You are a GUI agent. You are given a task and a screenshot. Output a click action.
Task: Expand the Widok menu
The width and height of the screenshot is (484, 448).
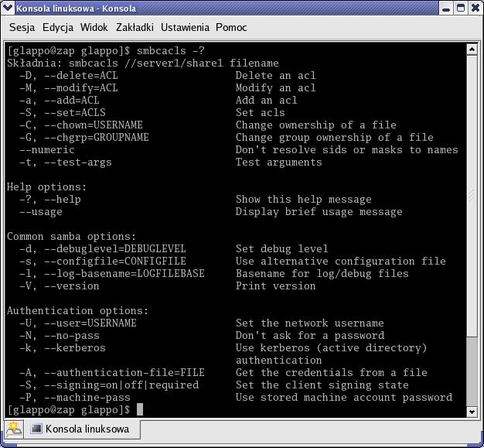[94, 27]
